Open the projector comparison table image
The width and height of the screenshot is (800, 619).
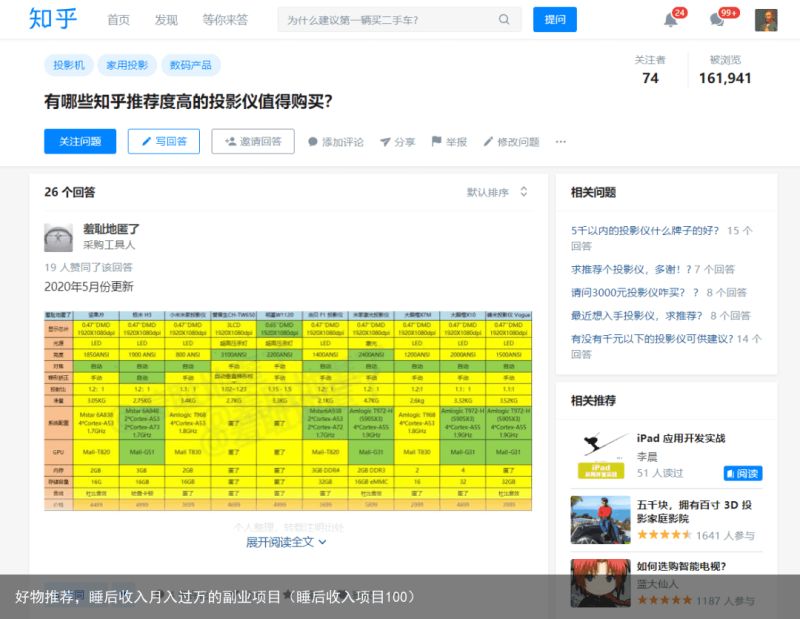tap(288, 411)
